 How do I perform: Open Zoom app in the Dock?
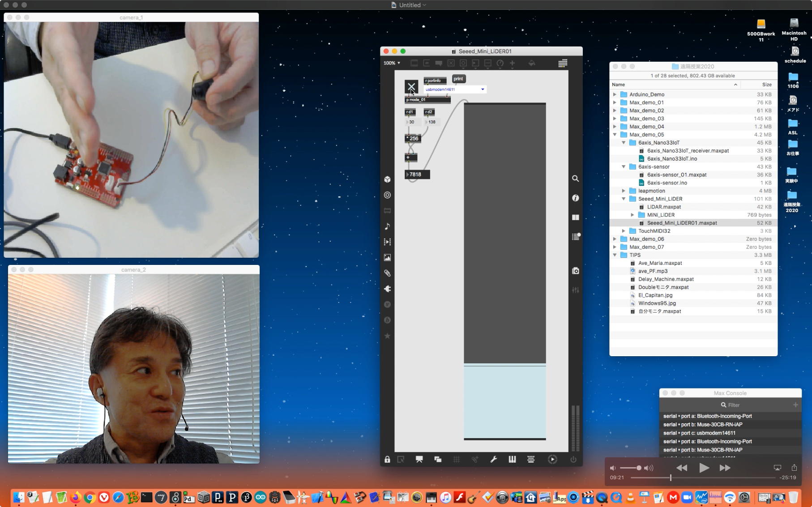pos(687,497)
